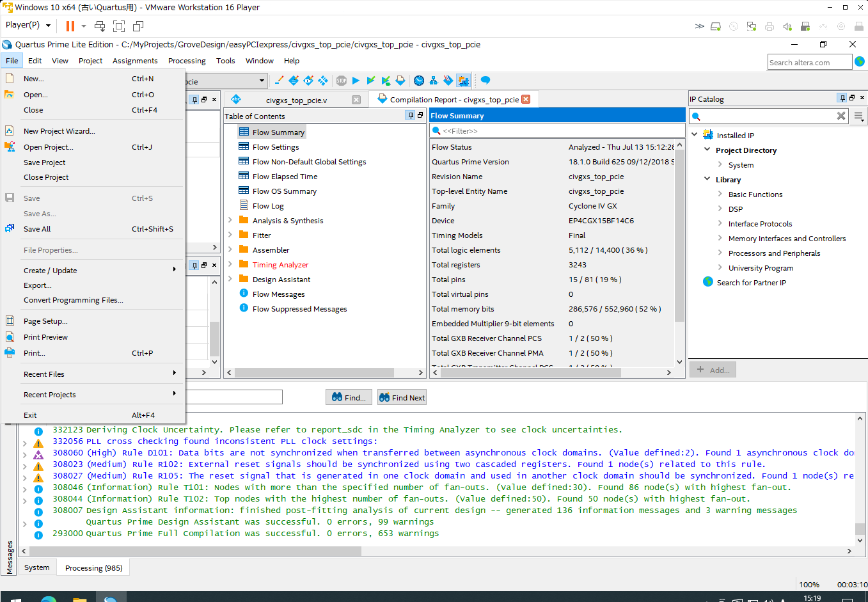Viewport: 868px width, 602px height.
Task: Open the Programmer toolbar icon
Action: click(x=448, y=81)
